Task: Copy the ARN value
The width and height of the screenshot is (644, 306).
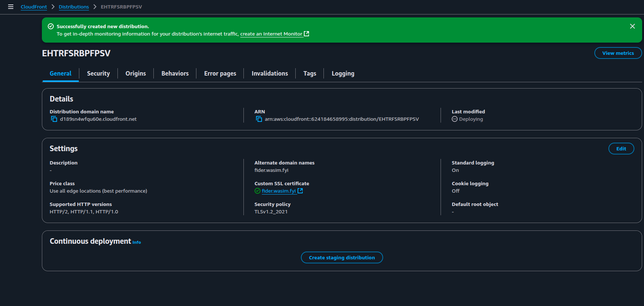Action: point(259,119)
